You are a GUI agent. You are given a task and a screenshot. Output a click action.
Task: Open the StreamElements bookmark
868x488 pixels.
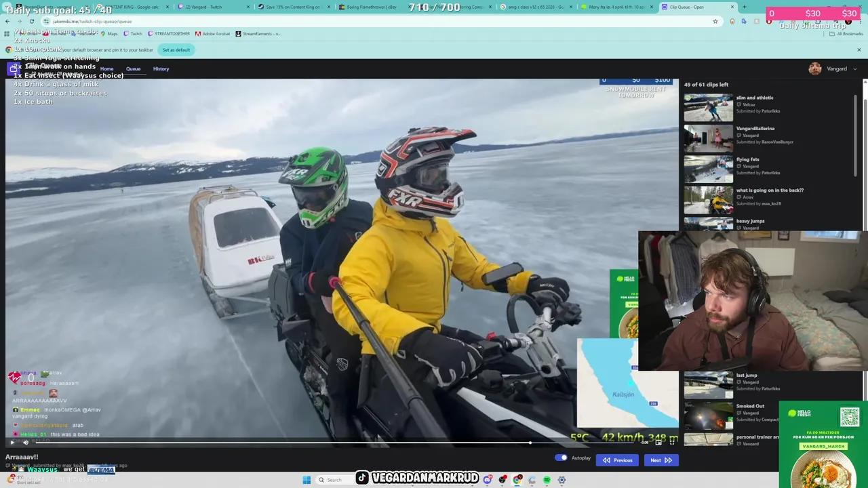click(258, 33)
